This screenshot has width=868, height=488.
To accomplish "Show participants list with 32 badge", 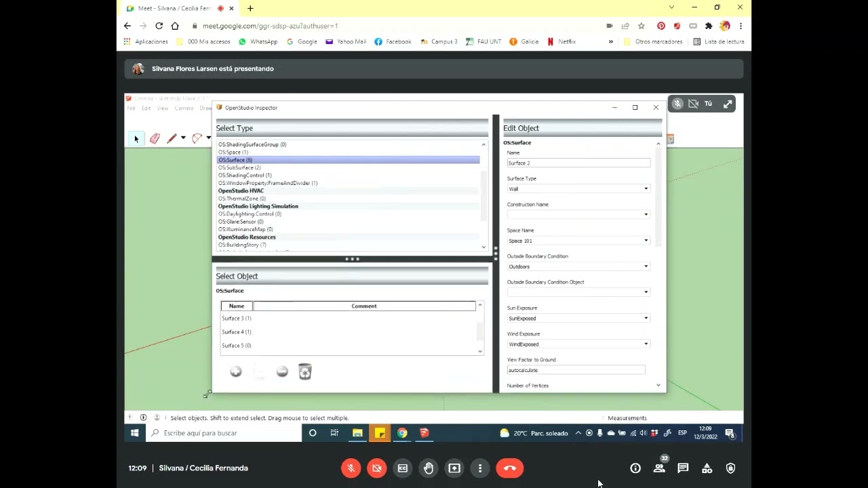I will click(659, 468).
